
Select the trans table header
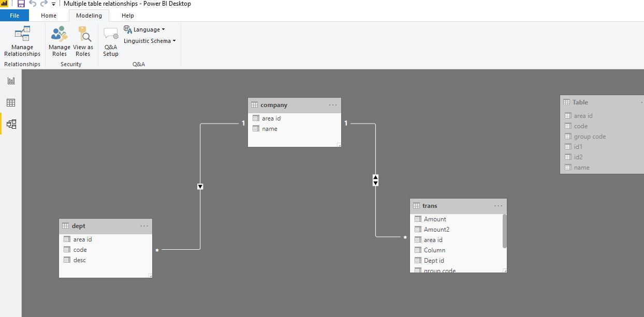[458, 206]
